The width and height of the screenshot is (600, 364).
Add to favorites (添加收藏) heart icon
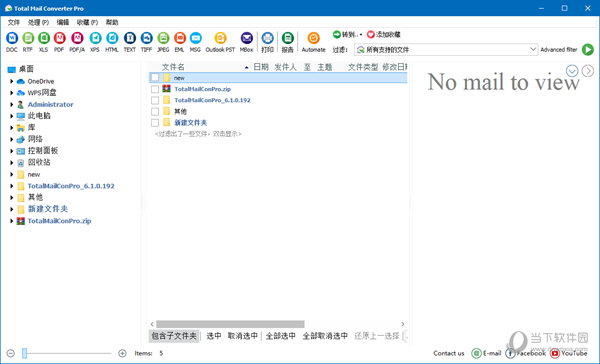point(370,34)
